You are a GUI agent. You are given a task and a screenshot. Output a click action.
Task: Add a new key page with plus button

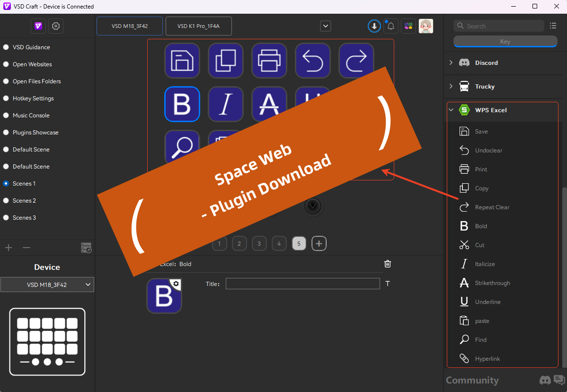[x=319, y=244]
